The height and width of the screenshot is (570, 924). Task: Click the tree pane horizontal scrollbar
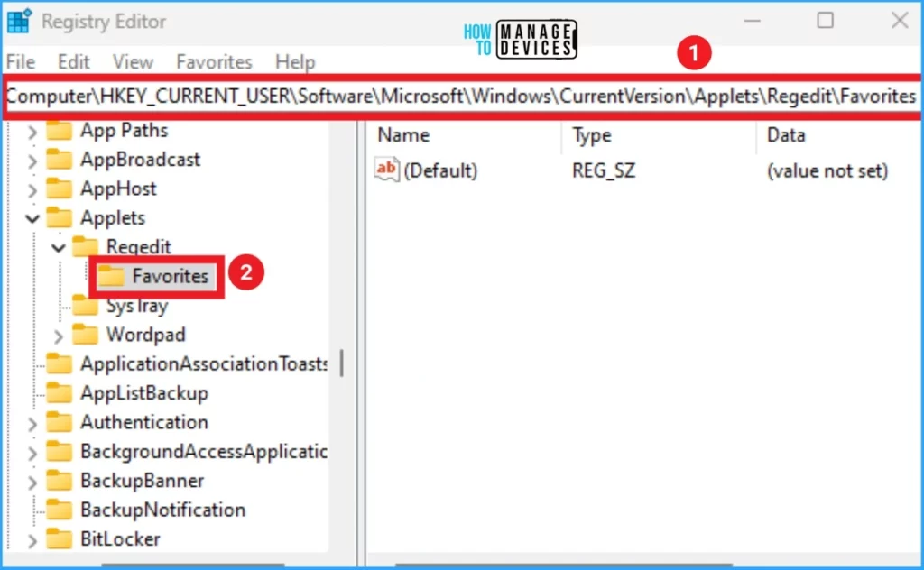(x=193, y=565)
